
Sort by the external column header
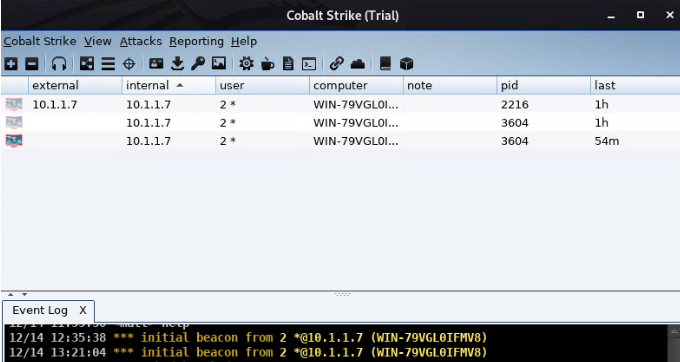(75, 85)
